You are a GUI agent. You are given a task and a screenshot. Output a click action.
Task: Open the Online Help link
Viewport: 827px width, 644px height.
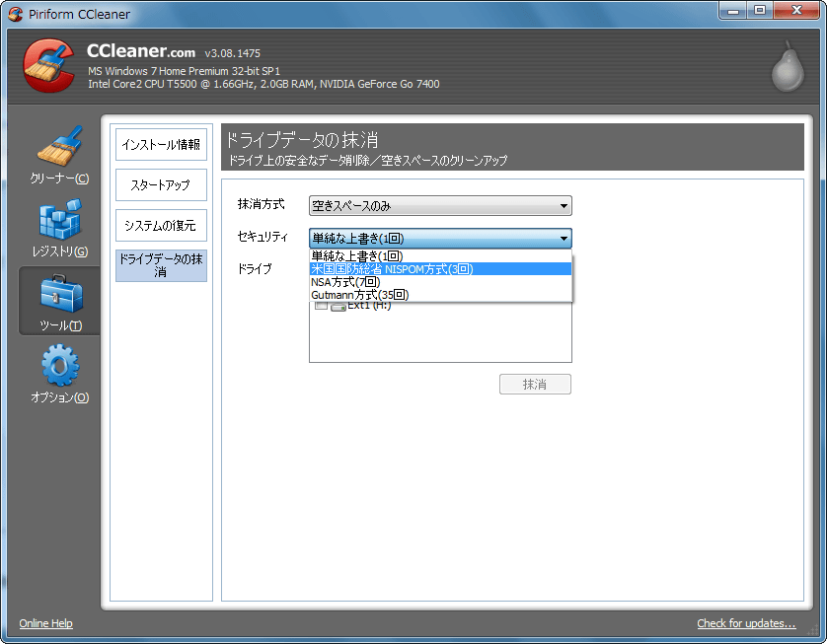45,623
